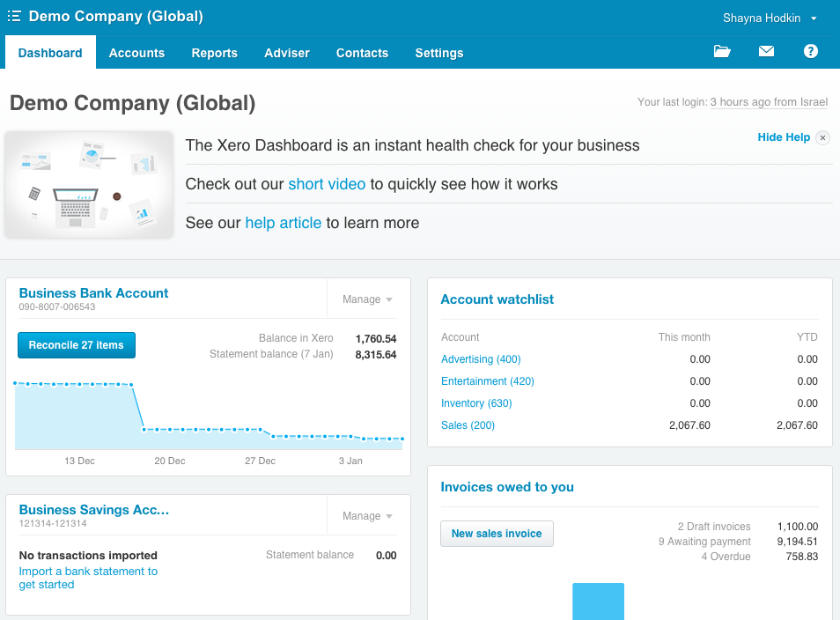Click the Balance in Xero value 1,760.54
This screenshot has height=620, width=840.
376,339
